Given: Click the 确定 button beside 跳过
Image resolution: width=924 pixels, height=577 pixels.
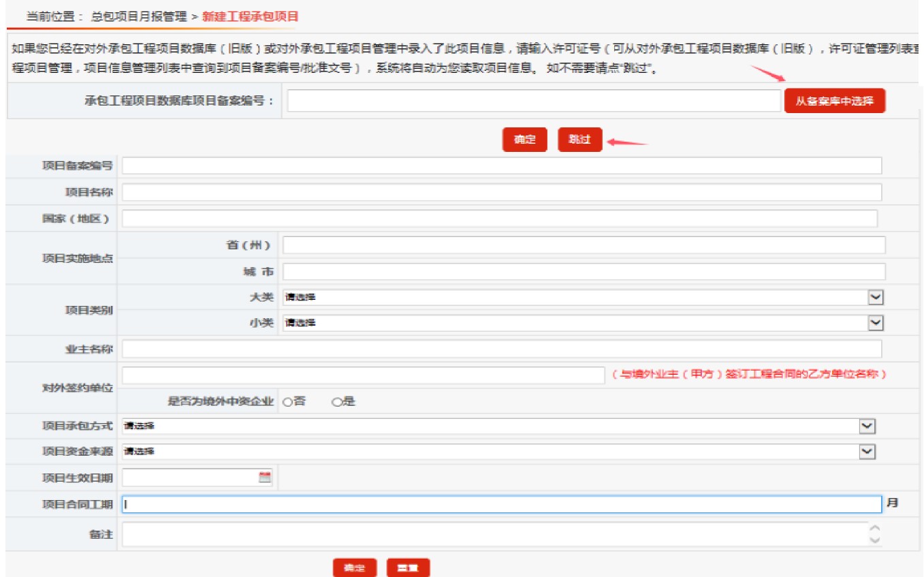Looking at the screenshot, I should [524, 140].
